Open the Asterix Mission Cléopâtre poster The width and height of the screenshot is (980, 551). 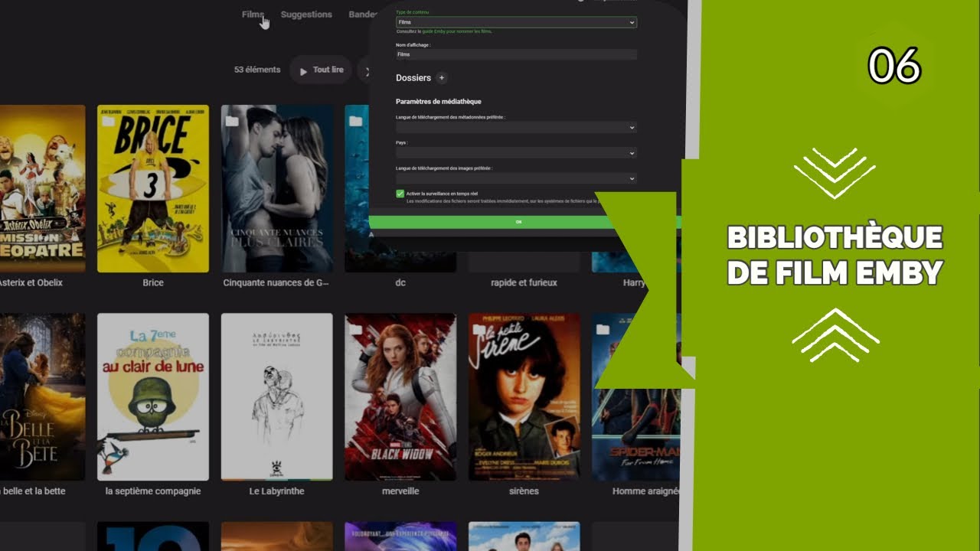pos(42,188)
